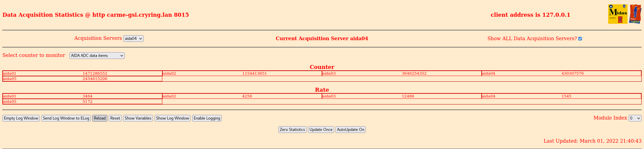This screenshot has width=644, height=149.
Task: Click the Module Index label
Action: (x=610, y=118)
